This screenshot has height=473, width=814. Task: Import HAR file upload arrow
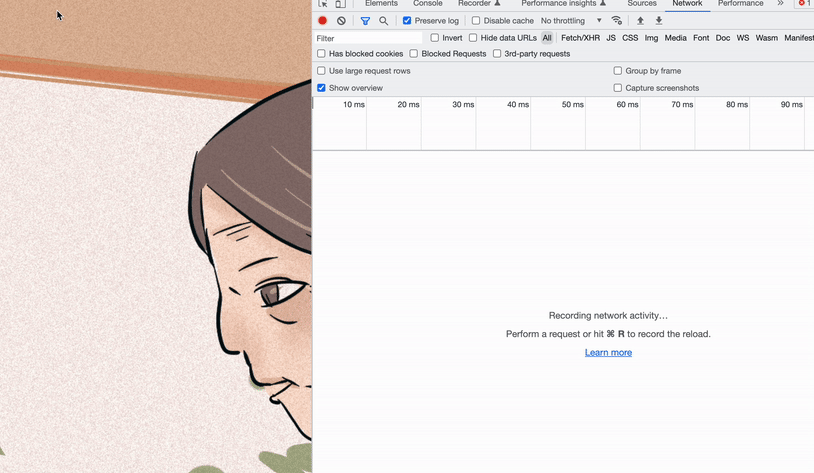(640, 21)
